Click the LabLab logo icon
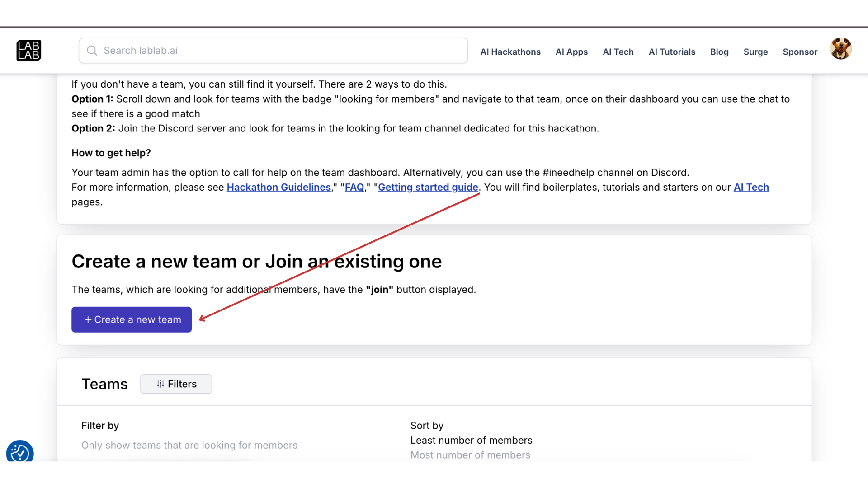868x488 pixels. click(28, 51)
